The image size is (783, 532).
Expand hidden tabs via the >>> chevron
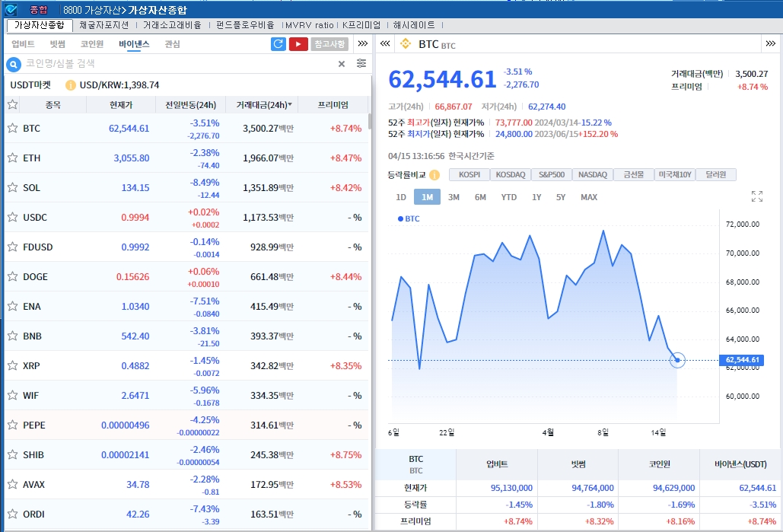pyautogui.click(x=363, y=43)
